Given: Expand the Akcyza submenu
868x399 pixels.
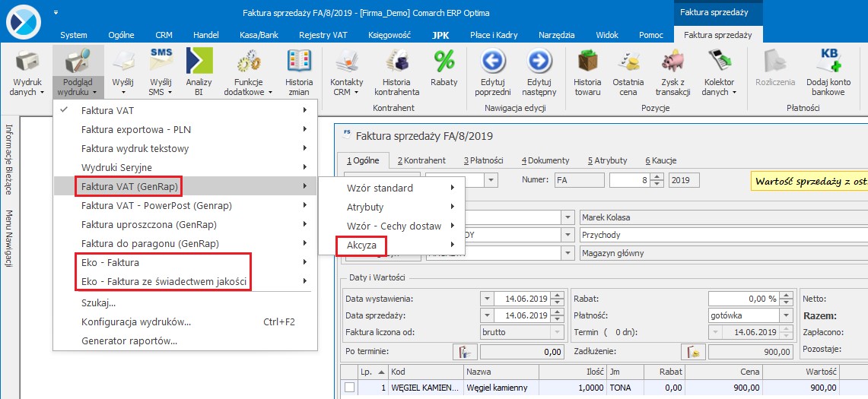Looking at the screenshot, I should 453,244.
